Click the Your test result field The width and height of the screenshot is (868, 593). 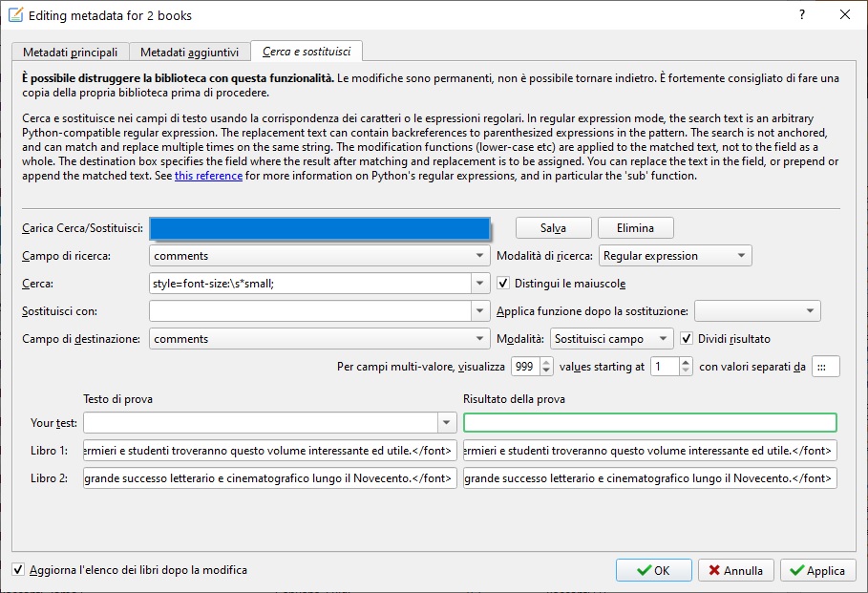650,423
